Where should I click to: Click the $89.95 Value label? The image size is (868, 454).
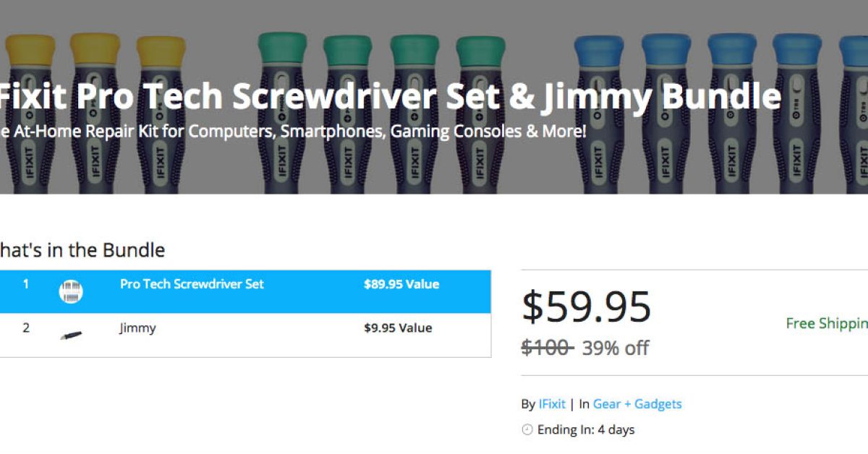coord(401,284)
